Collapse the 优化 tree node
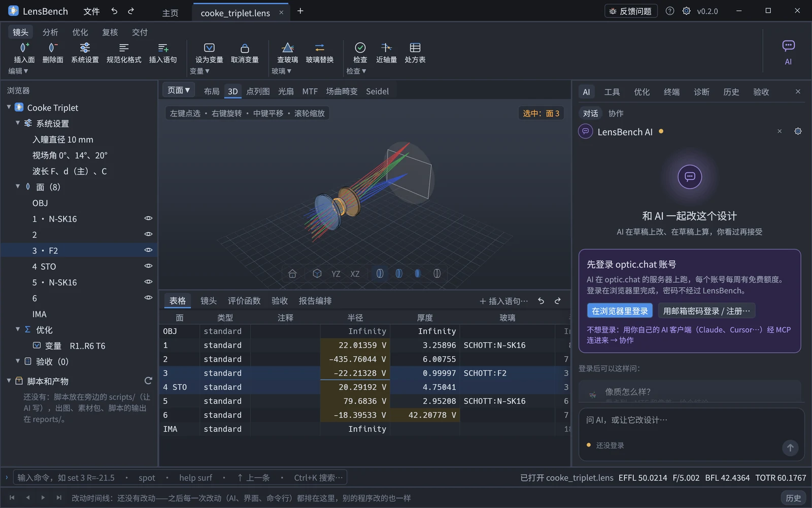812x508 pixels. (18, 329)
